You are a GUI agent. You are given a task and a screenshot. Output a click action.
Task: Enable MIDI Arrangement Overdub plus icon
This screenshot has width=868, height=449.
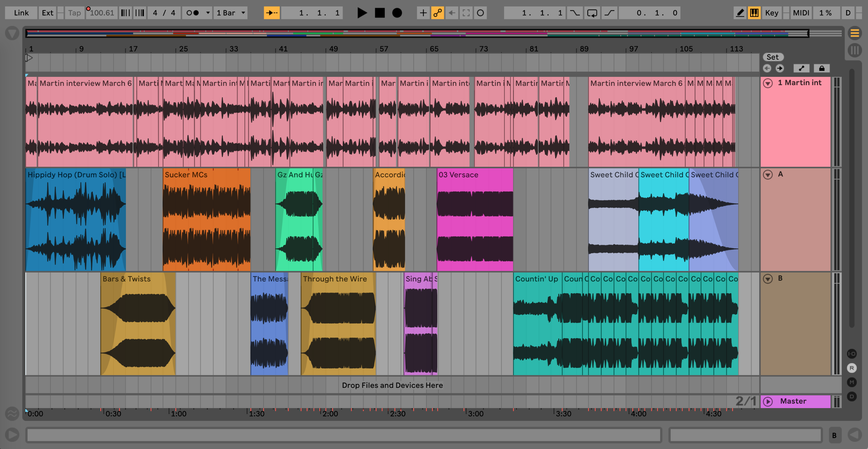(x=423, y=13)
